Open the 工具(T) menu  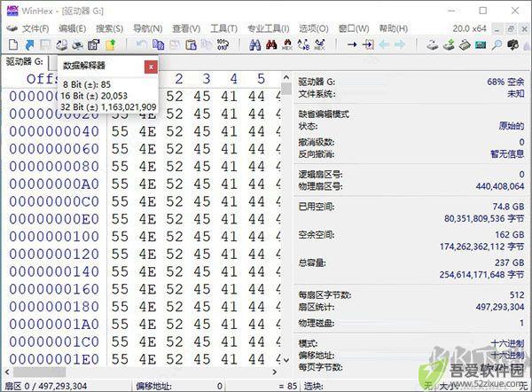tap(223, 28)
